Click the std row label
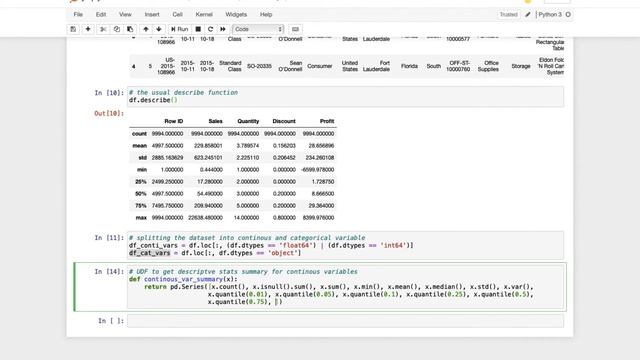 tap(142, 158)
